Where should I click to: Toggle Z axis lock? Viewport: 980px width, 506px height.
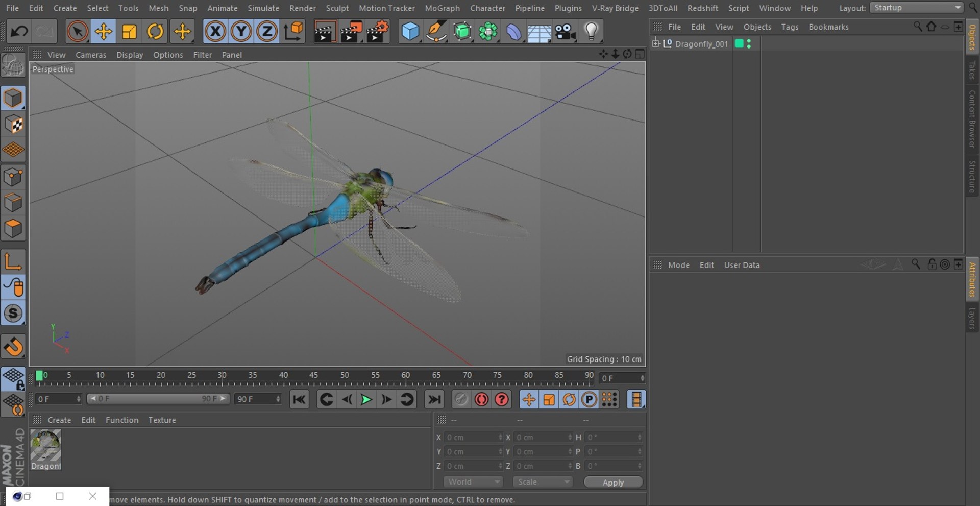[267, 32]
